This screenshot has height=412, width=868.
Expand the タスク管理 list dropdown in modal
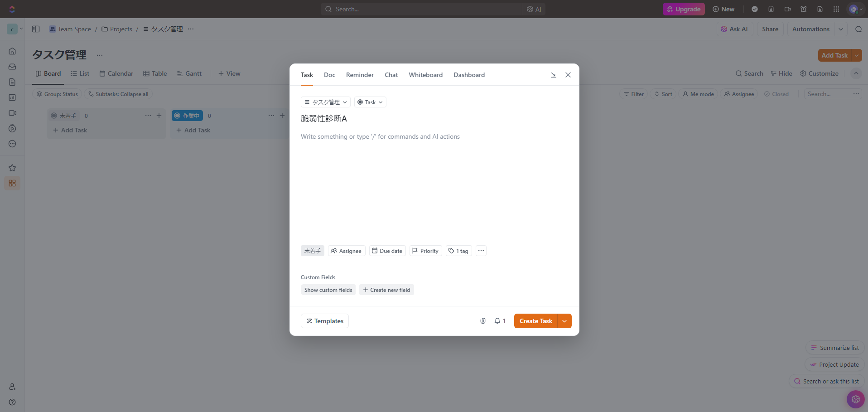pos(326,102)
